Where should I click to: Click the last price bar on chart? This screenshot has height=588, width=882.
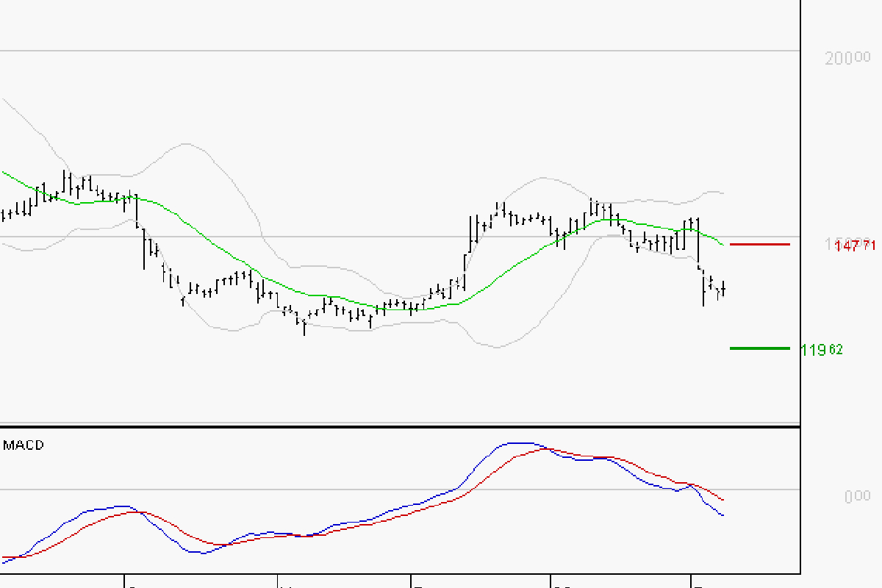point(724,289)
